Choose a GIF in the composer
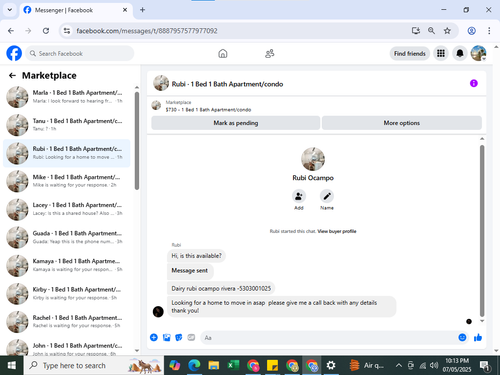The width and height of the screenshot is (500, 375). click(191, 337)
